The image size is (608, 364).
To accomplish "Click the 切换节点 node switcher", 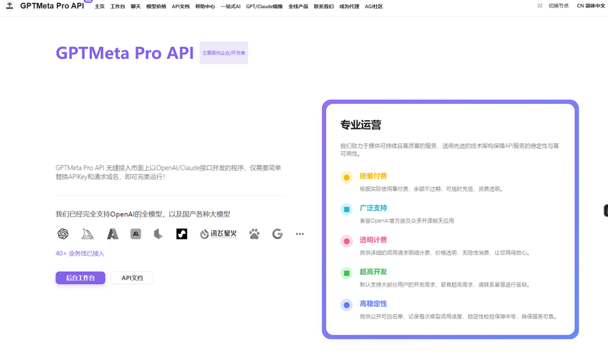I will click(558, 6).
